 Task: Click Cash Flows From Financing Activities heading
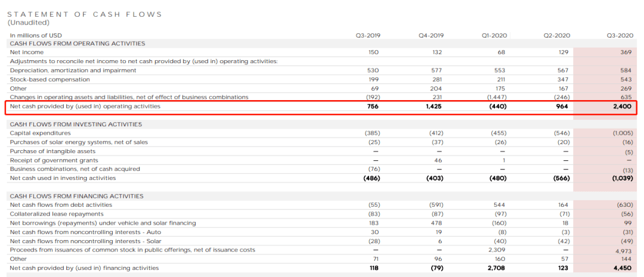tap(77, 196)
